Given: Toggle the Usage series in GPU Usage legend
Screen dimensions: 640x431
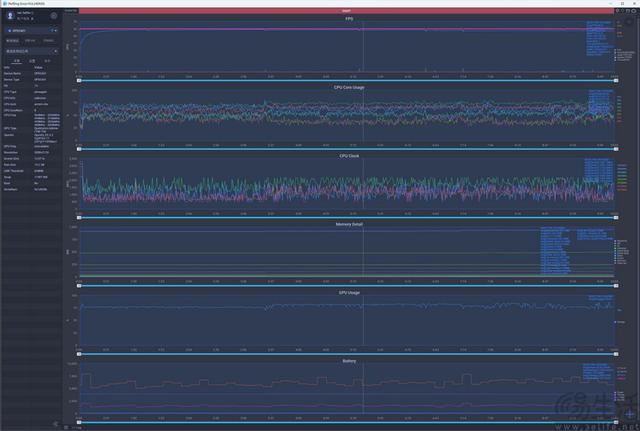Looking at the screenshot, I should 620,322.
